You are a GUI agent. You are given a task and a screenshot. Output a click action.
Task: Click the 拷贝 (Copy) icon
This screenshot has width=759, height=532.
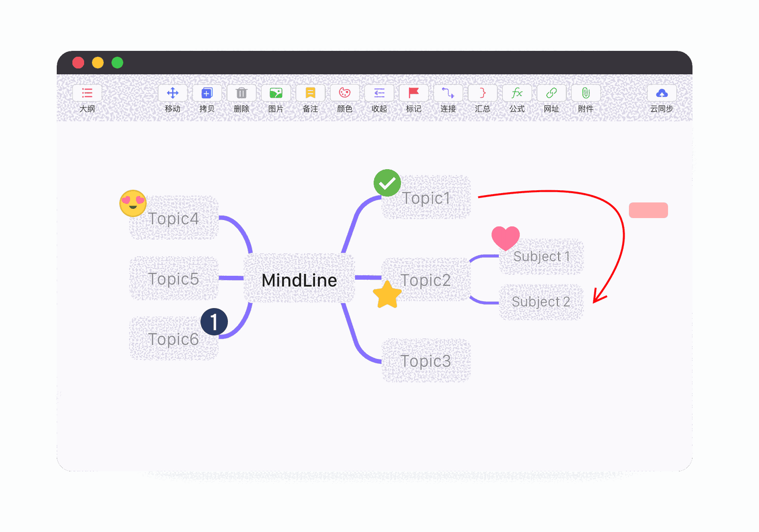(207, 93)
